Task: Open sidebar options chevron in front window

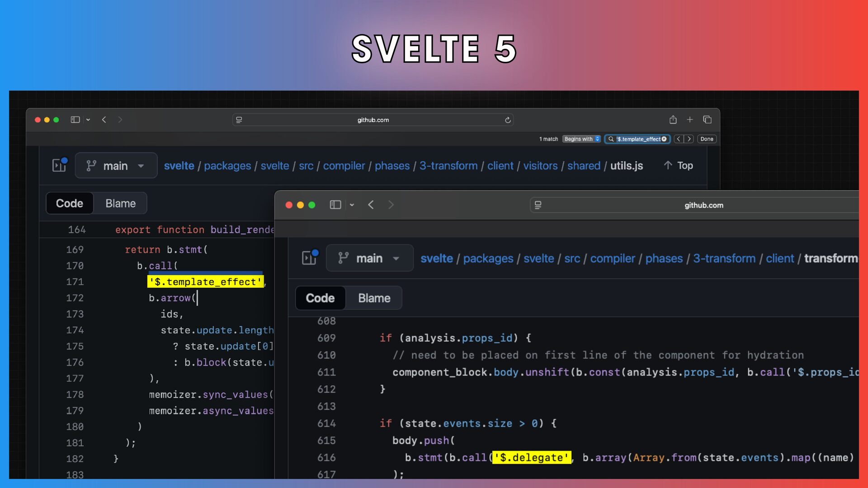Action: click(352, 205)
